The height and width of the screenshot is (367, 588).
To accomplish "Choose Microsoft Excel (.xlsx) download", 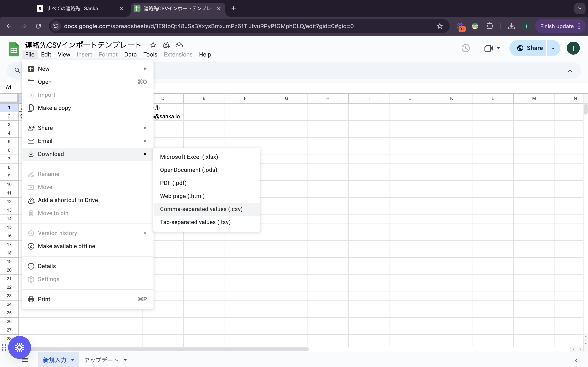I will (189, 157).
